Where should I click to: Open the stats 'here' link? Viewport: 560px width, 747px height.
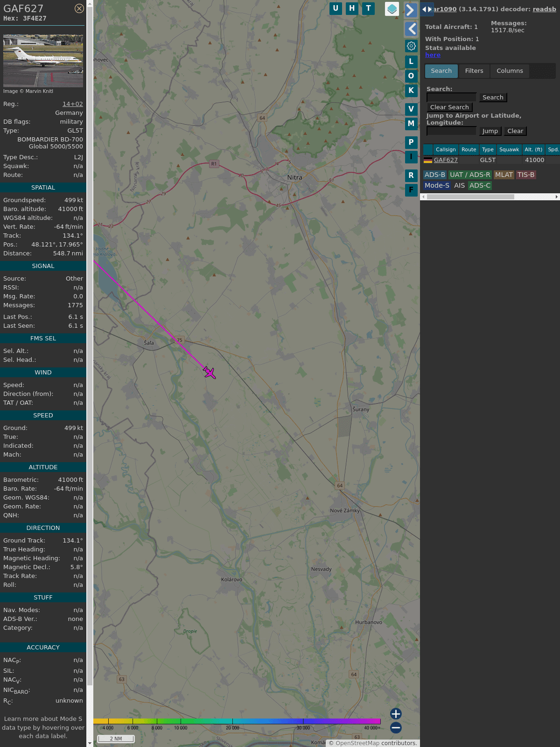pyautogui.click(x=433, y=55)
